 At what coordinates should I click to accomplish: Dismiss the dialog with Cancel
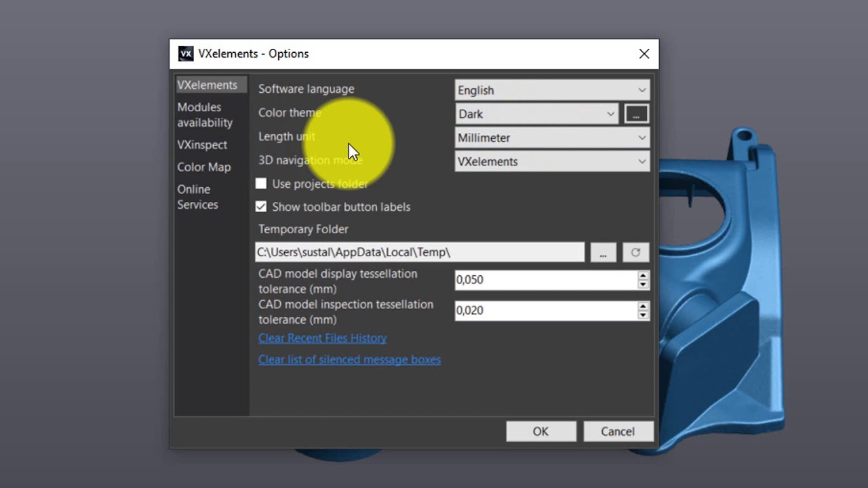pyautogui.click(x=618, y=431)
